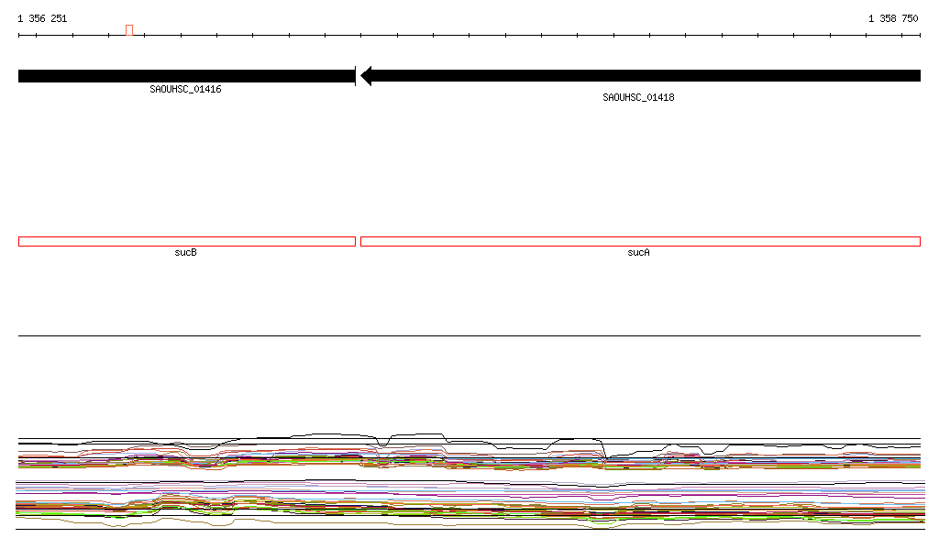Select the SAOUHSC_01418 gene arrow
The width and height of the screenshot is (939, 560).
coord(640,76)
